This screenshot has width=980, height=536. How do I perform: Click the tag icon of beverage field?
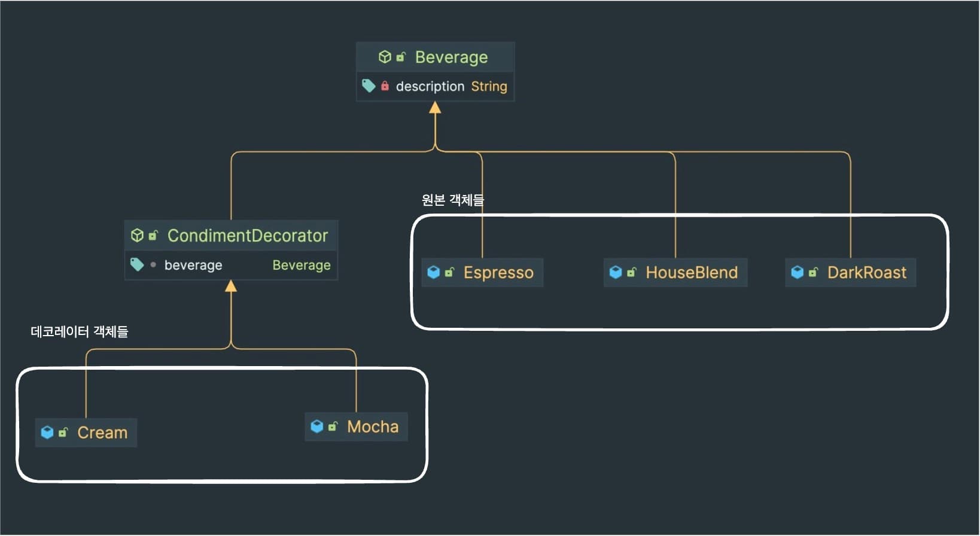137,264
